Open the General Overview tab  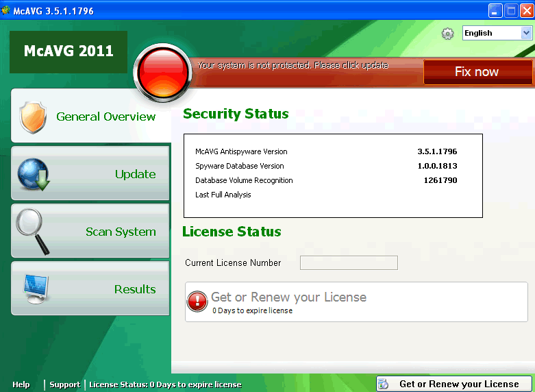coord(105,117)
